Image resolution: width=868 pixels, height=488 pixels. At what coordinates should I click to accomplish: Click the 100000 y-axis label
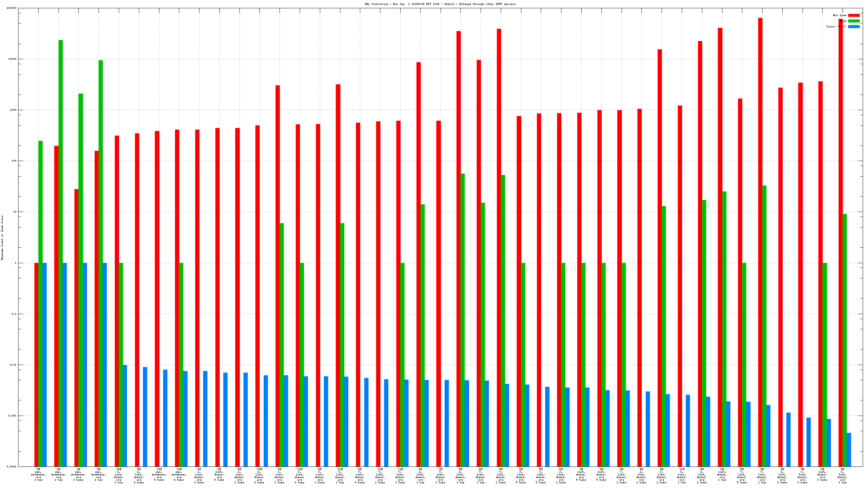click(12, 8)
